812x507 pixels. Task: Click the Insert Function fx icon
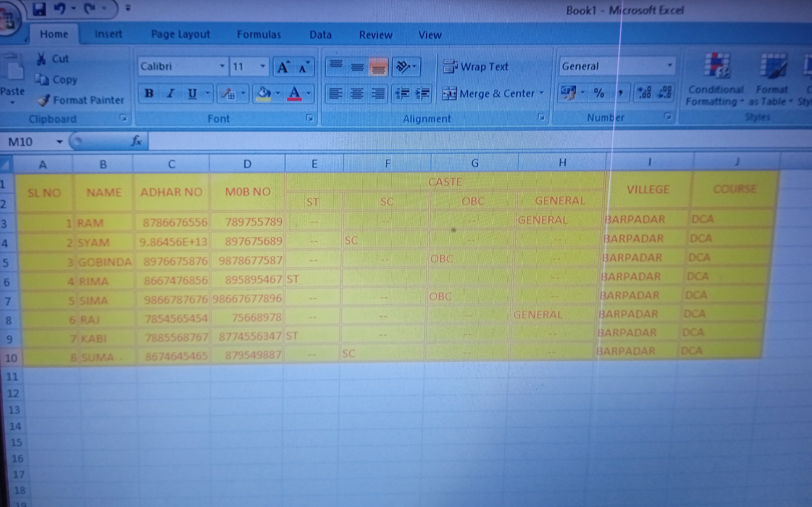(x=136, y=141)
